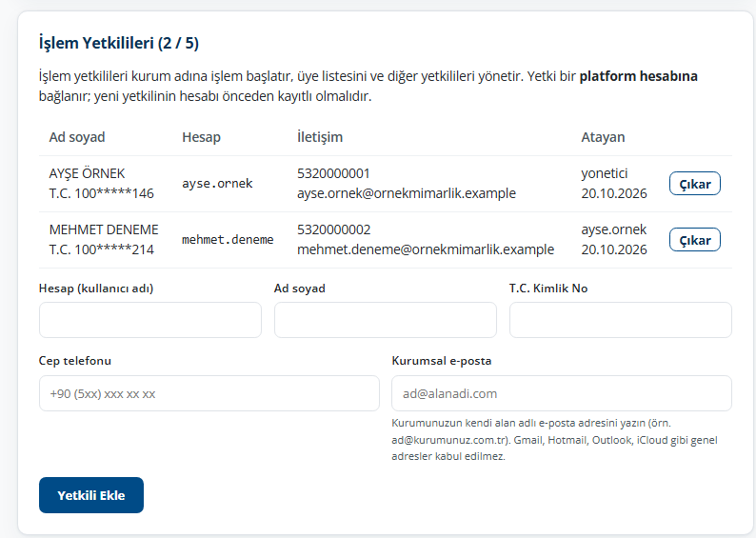
Task: Select the phone number 5320000002
Action: [x=333, y=229]
